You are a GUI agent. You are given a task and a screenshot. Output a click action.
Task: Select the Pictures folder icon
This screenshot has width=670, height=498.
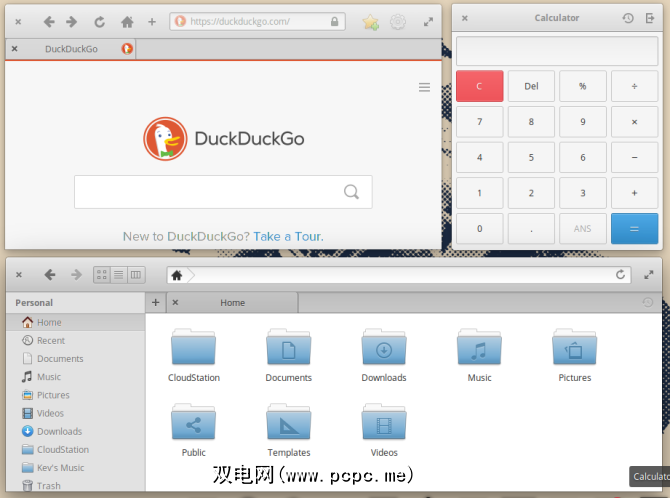[575, 347]
